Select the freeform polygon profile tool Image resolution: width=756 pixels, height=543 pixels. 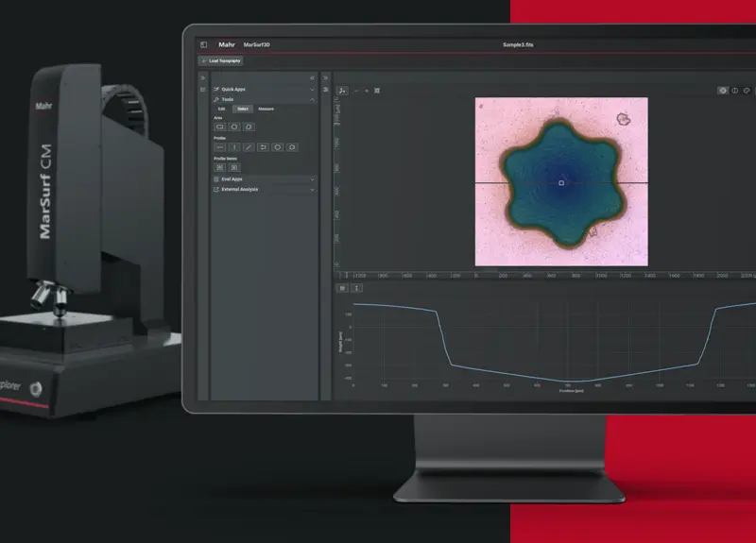point(292,147)
